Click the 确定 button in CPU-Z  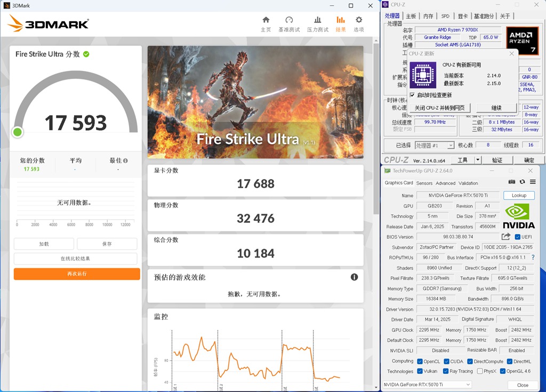[529, 161]
